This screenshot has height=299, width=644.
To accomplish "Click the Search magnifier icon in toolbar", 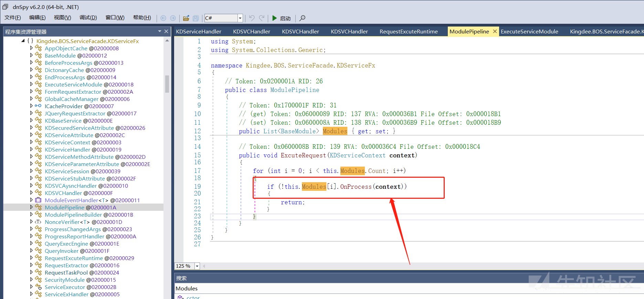I will coord(302,18).
